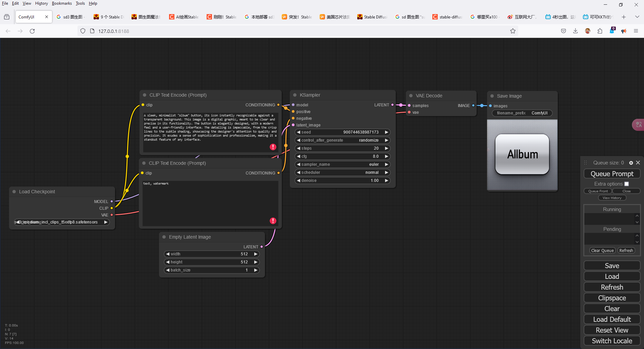The width and height of the screenshot is (644, 349).
Task: Click the Queue Prompt button
Action: (612, 174)
